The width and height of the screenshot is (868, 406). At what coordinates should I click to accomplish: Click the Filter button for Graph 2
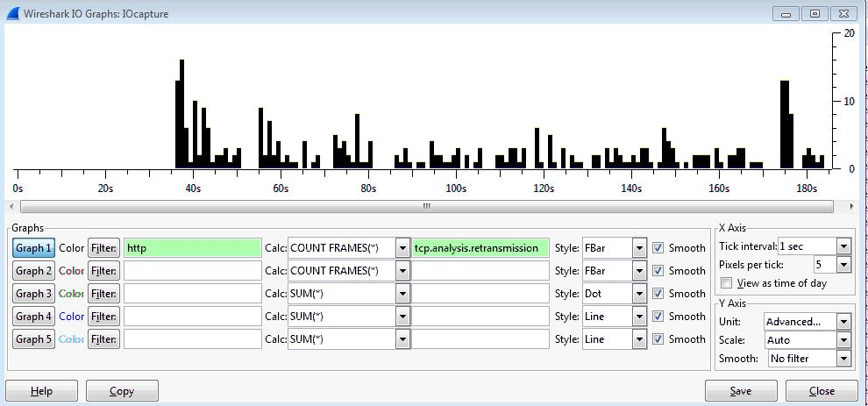tap(103, 271)
